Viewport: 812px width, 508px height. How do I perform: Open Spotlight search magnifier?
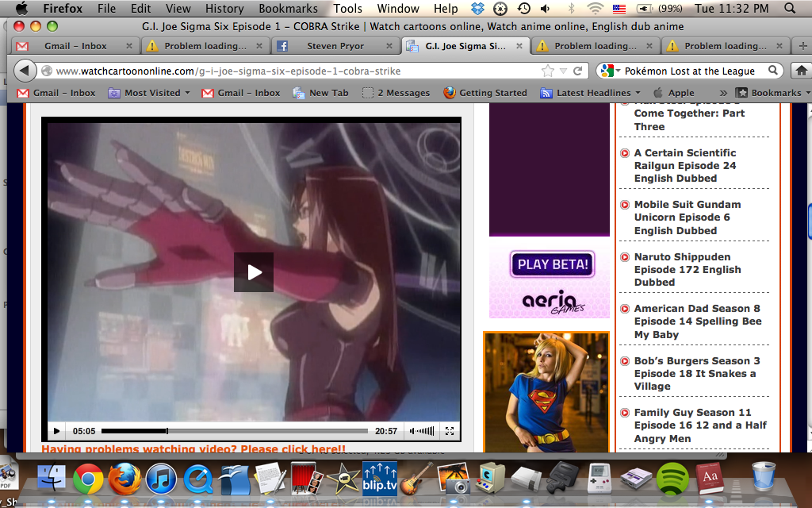click(790, 8)
